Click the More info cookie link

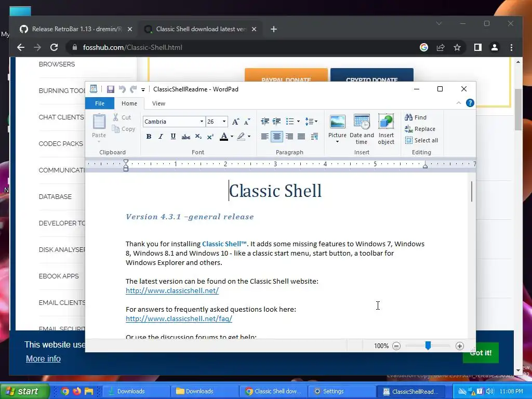click(43, 358)
